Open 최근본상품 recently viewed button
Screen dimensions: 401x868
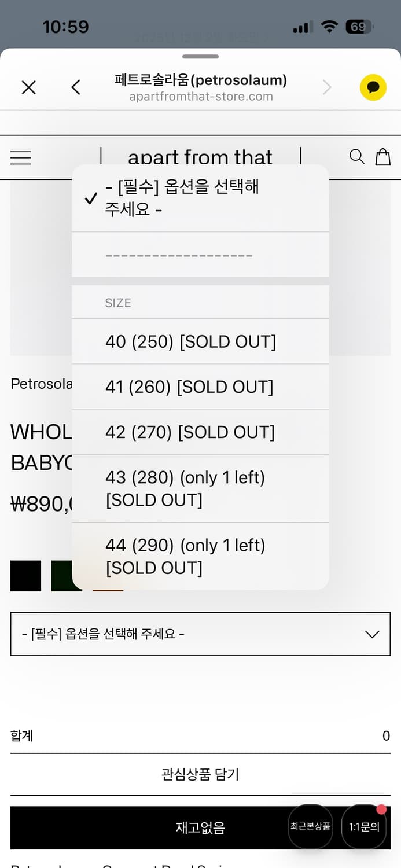click(311, 827)
